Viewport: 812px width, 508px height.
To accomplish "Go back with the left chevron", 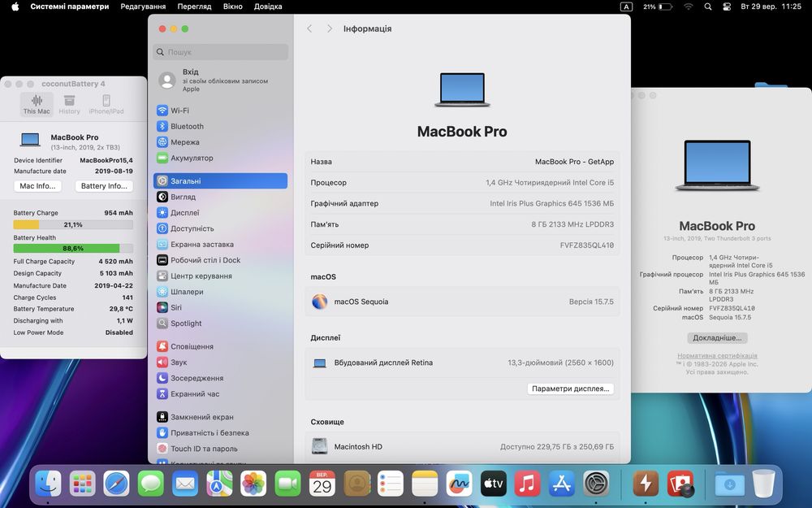I will click(x=309, y=28).
